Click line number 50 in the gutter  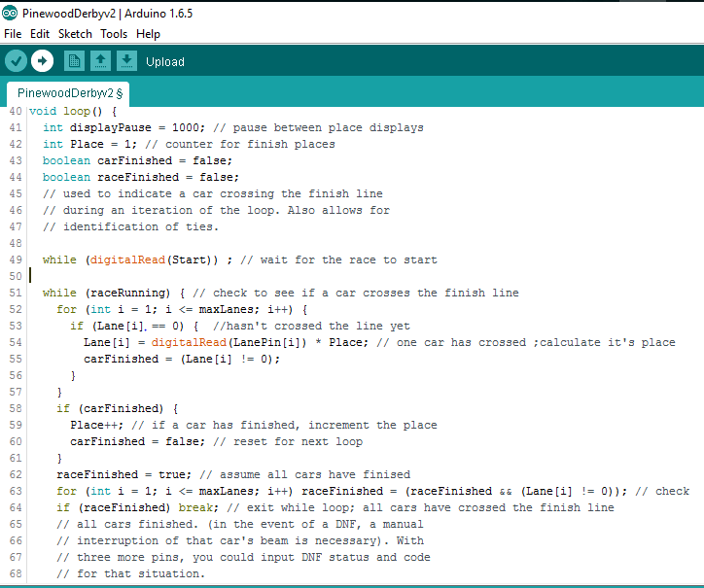point(16,276)
